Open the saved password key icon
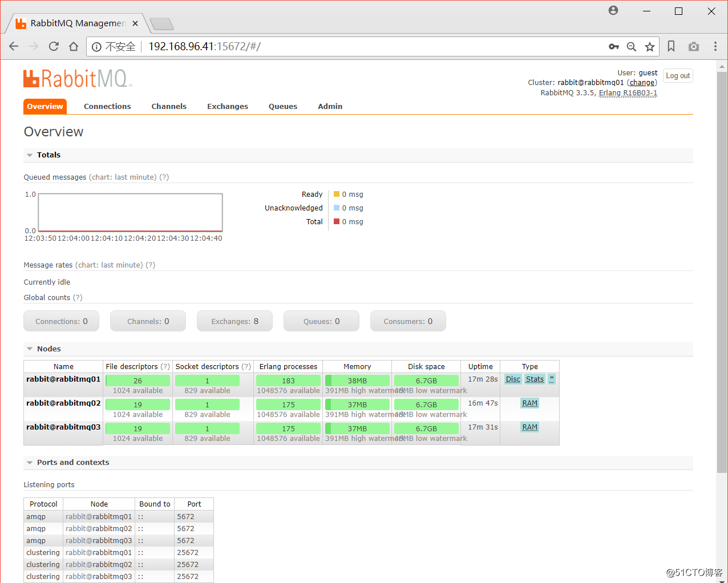 tap(614, 47)
